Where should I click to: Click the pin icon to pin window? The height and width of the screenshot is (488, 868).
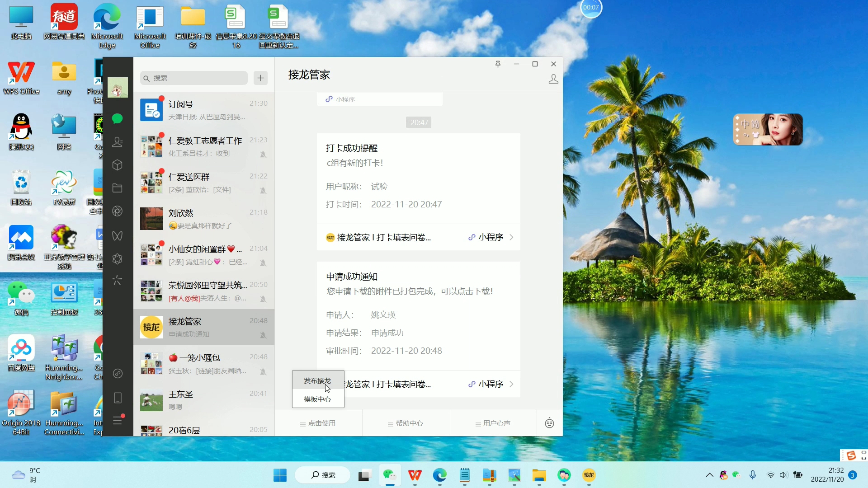(498, 64)
